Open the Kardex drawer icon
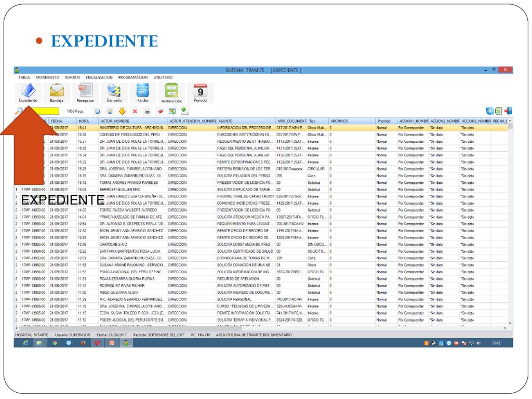The image size is (532, 399). point(143,93)
